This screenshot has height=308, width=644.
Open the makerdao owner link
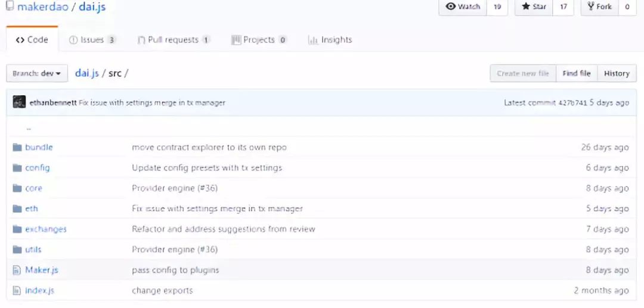point(42,7)
